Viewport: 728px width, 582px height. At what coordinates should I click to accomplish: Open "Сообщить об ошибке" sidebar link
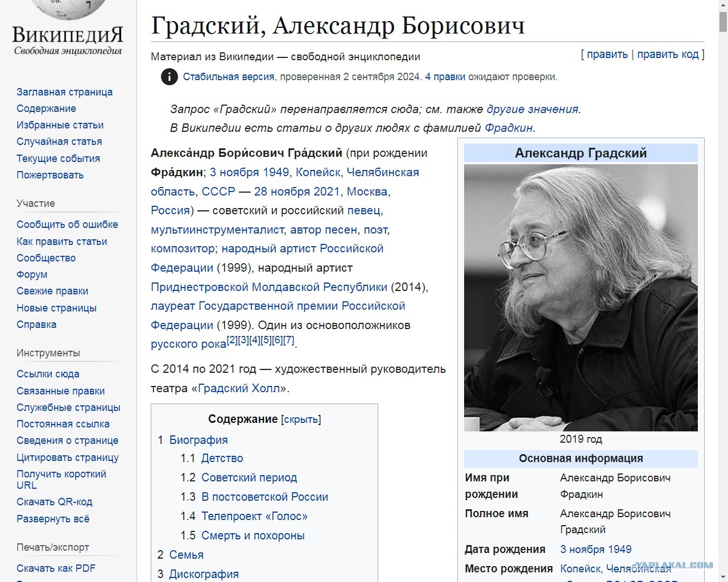point(67,225)
